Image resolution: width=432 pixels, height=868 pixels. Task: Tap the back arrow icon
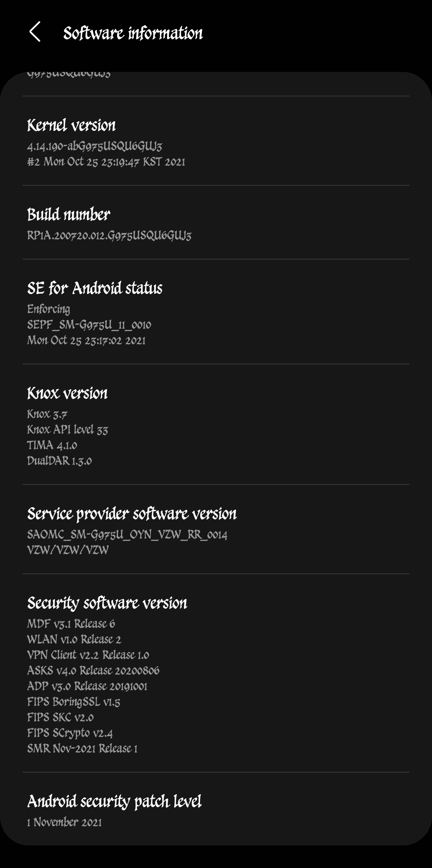[35, 32]
